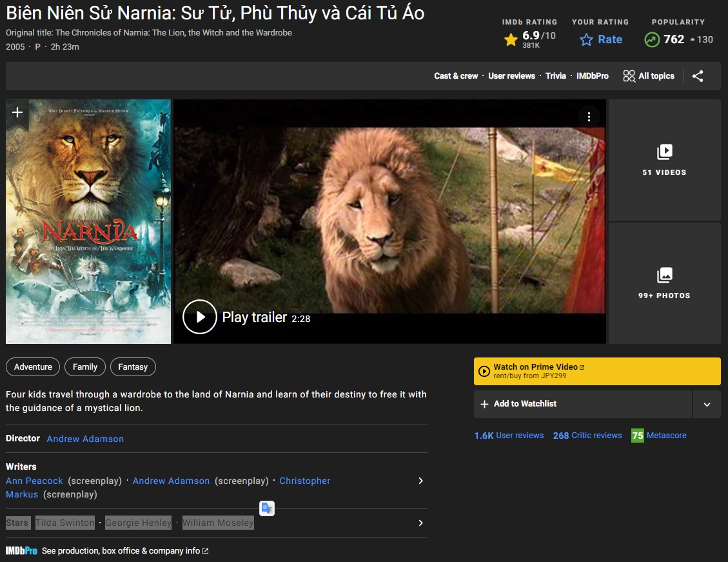Open 1.6K User reviews link
The image size is (728, 562).
(x=509, y=436)
